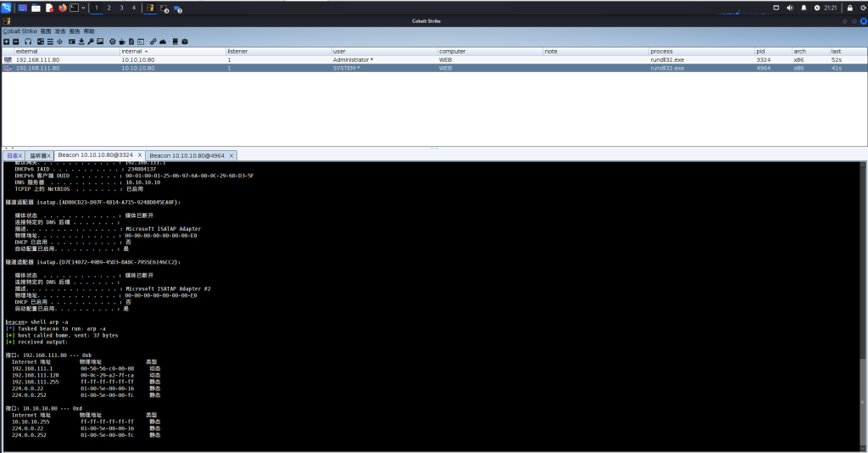This screenshot has height=453, width=868.
Task: Sort sessions by note column
Action: click(596, 51)
